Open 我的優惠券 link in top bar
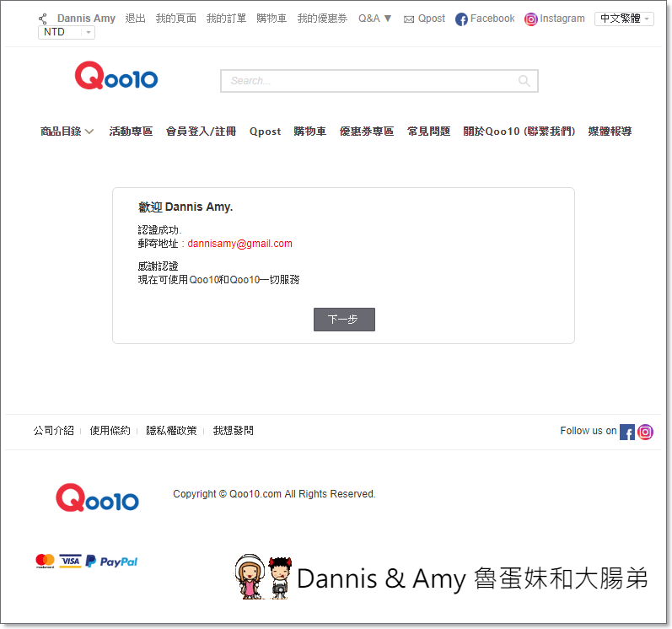 (x=322, y=19)
